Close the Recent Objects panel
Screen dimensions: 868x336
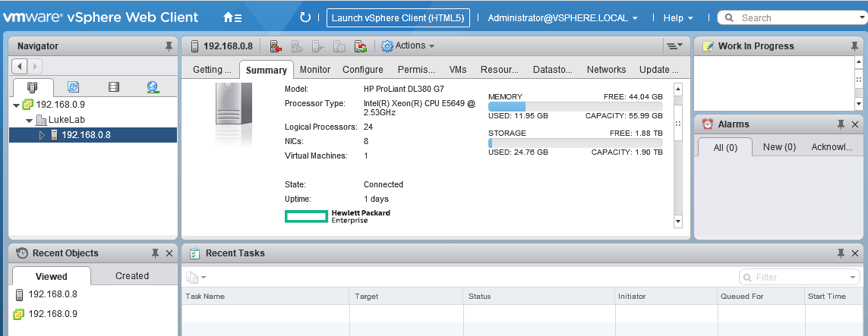(169, 253)
